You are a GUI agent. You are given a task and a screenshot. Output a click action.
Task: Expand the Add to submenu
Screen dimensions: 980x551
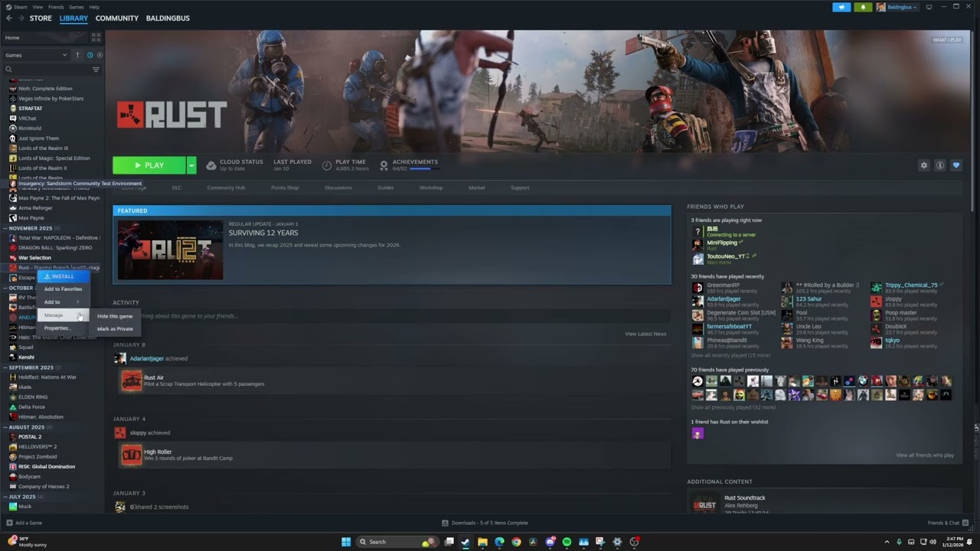(x=63, y=302)
